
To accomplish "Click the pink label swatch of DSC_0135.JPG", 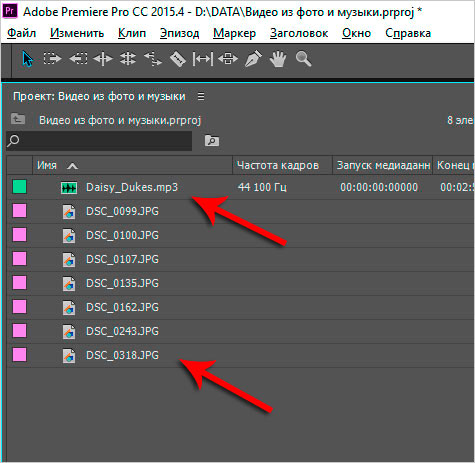I will 20,283.
